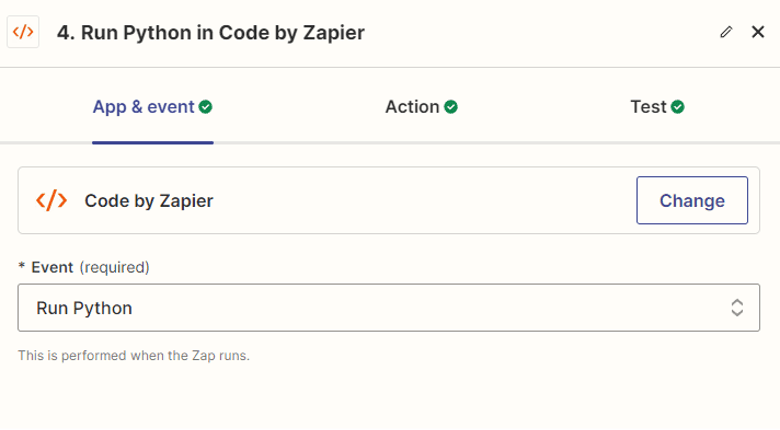Click the step title Run Python in Code
Viewport: 780px width, 430px height.
pyautogui.click(x=210, y=32)
